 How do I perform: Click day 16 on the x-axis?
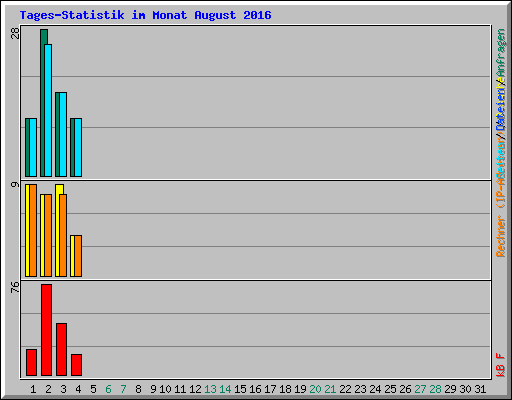[255, 389]
